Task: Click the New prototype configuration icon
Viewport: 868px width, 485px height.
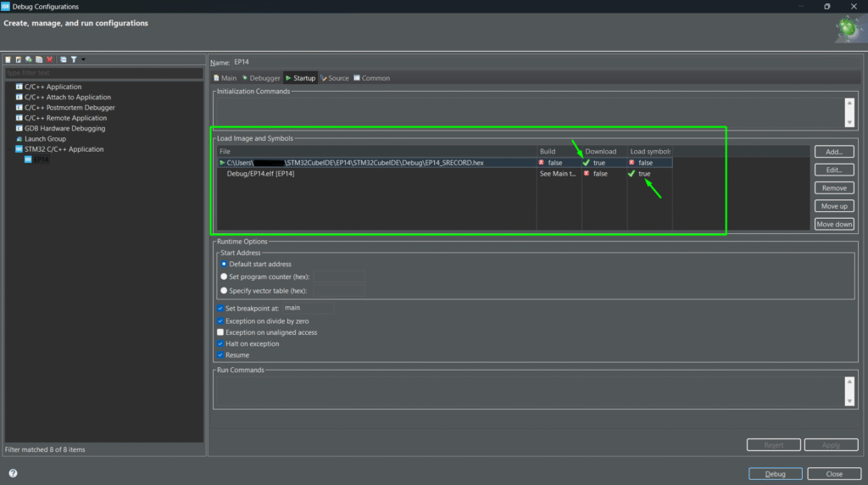Action: pyautogui.click(x=18, y=59)
